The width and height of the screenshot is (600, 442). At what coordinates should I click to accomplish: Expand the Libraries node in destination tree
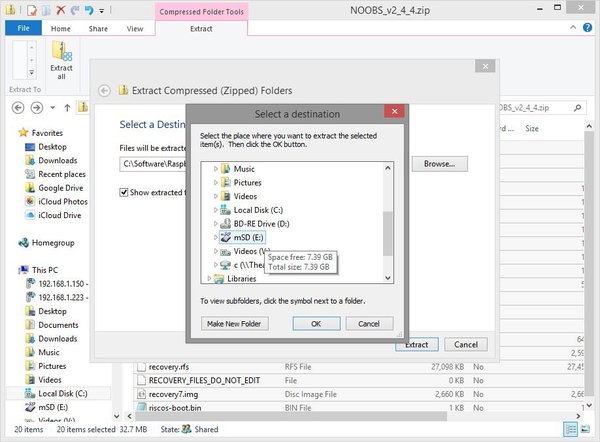tap(209, 279)
